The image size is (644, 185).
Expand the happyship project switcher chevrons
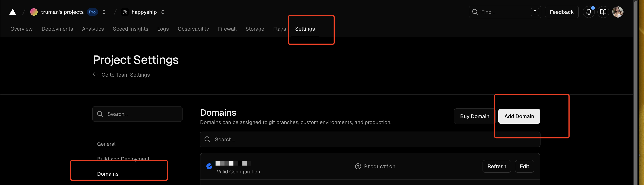pos(163,12)
